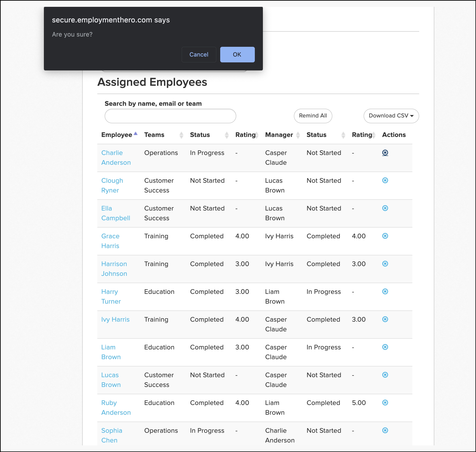Click the remove icon in Ivy Harris row
Viewport: 476px width, 452px height.
click(x=385, y=319)
